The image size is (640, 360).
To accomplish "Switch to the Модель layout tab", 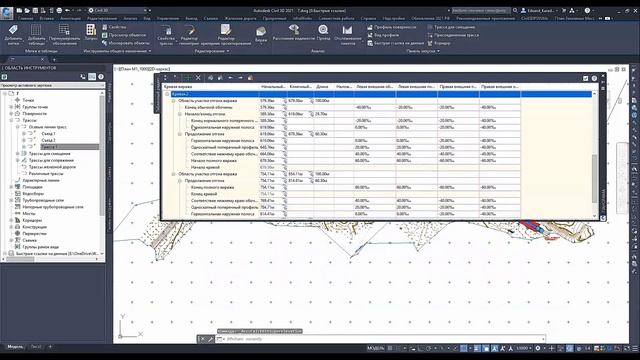I will 16,347.
